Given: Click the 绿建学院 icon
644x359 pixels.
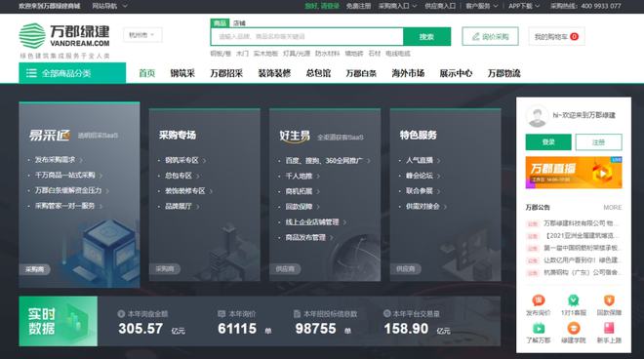Looking at the screenshot, I should (574, 328).
